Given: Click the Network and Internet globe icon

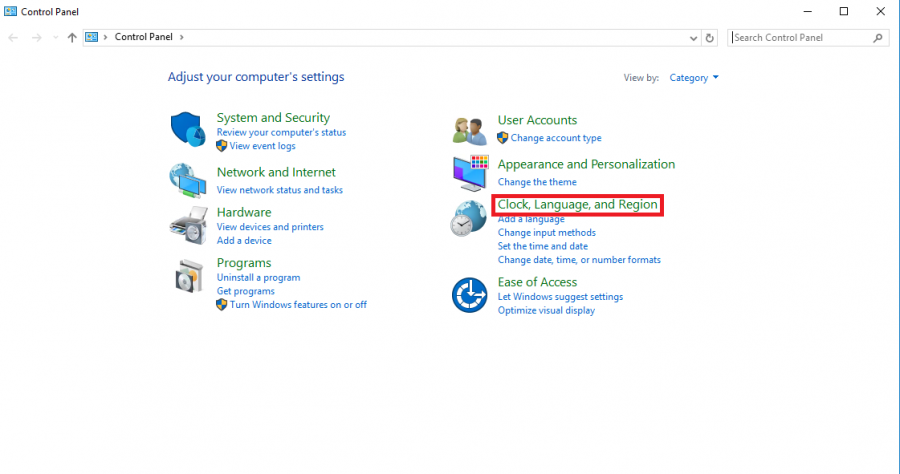Looking at the screenshot, I should [188, 180].
